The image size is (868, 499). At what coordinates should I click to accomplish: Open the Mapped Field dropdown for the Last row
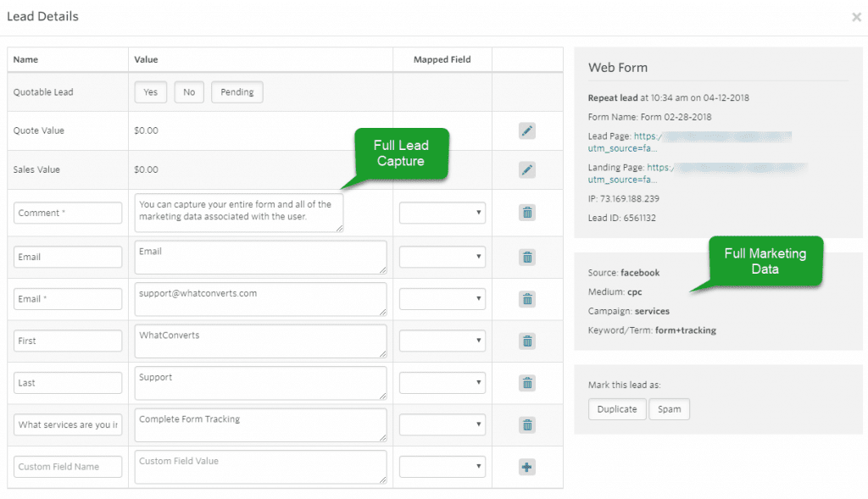(442, 383)
